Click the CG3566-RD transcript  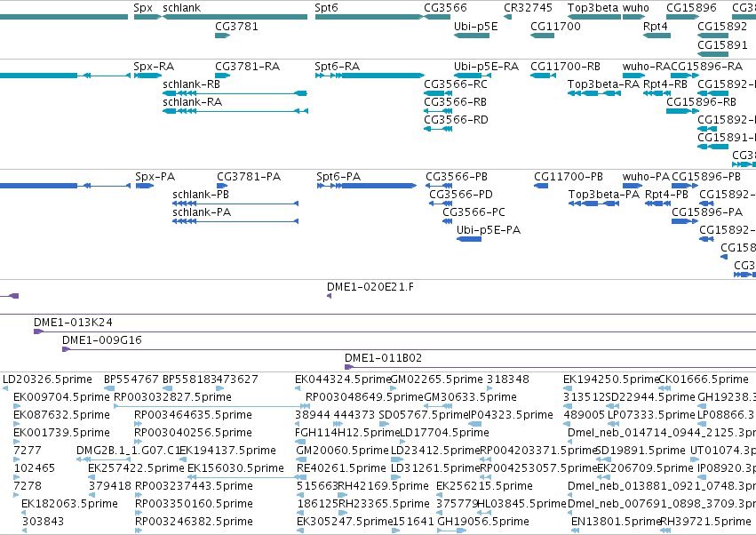click(438, 129)
